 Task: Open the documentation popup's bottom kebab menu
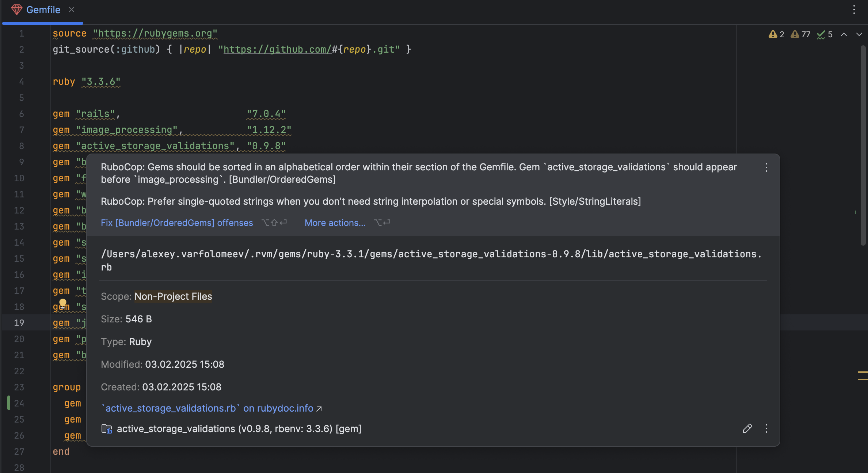point(766,428)
